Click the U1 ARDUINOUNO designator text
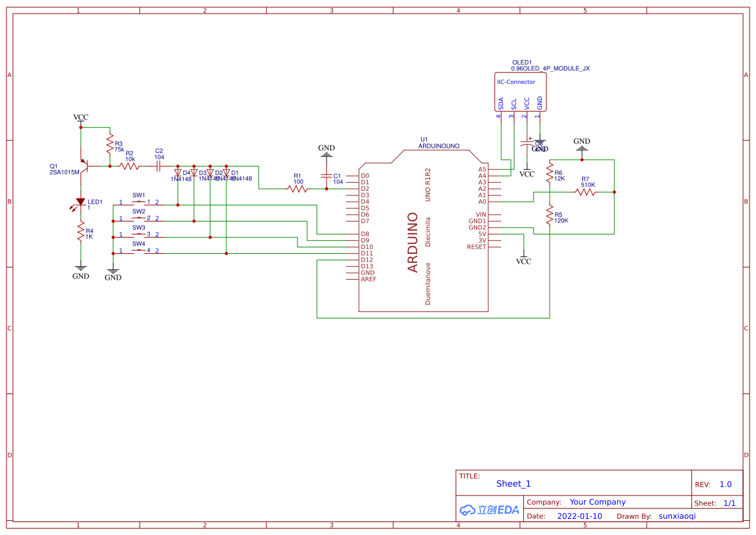756x535 pixels. pos(438,143)
